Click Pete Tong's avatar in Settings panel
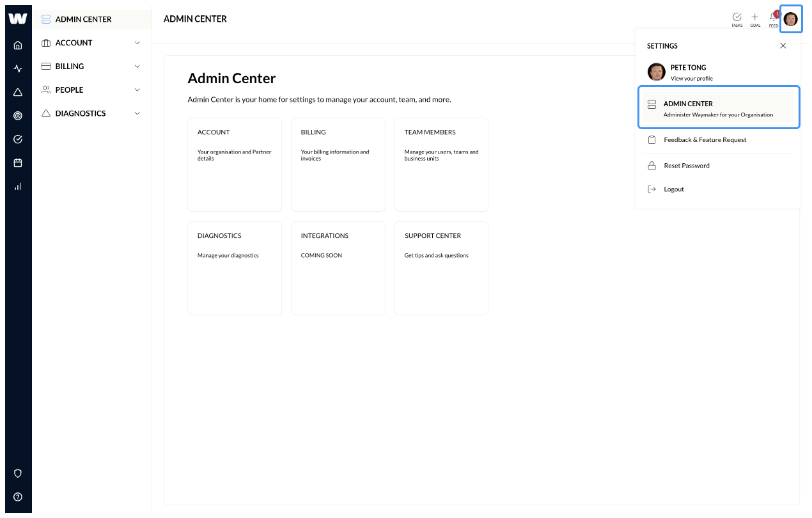 [657, 72]
